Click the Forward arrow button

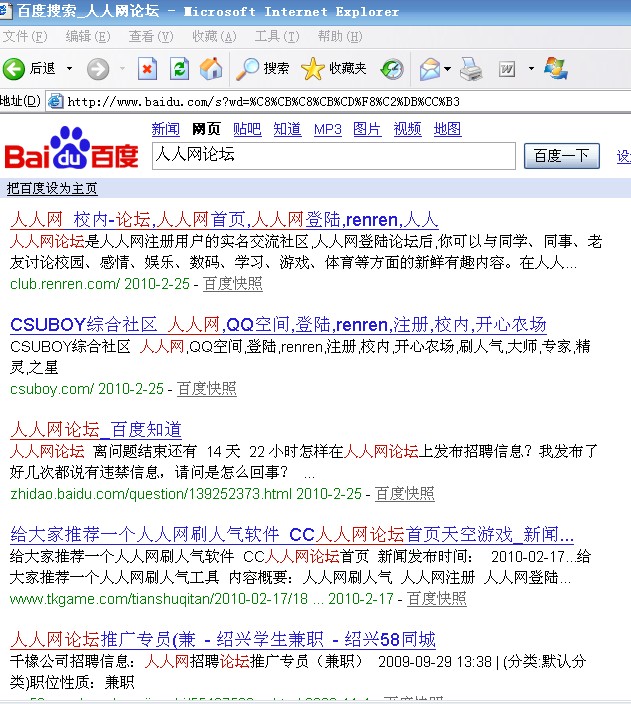pyautogui.click(x=97, y=68)
